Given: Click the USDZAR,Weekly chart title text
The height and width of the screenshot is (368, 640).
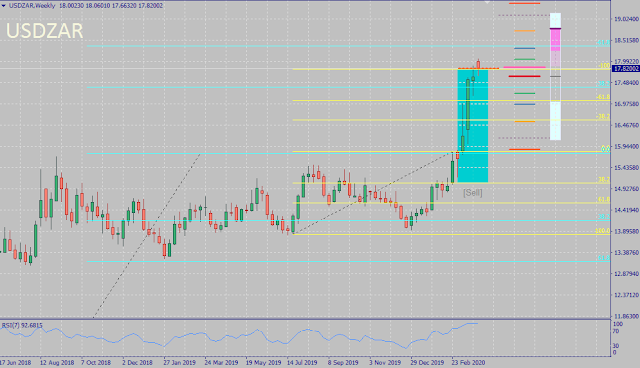Looking at the screenshot, I should pos(32,6).
